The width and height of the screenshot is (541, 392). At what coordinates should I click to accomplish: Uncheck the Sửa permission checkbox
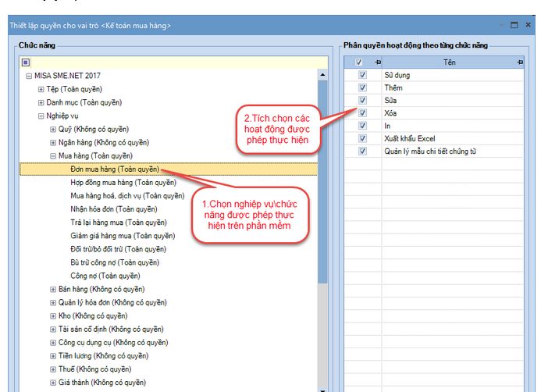[362, 101]
